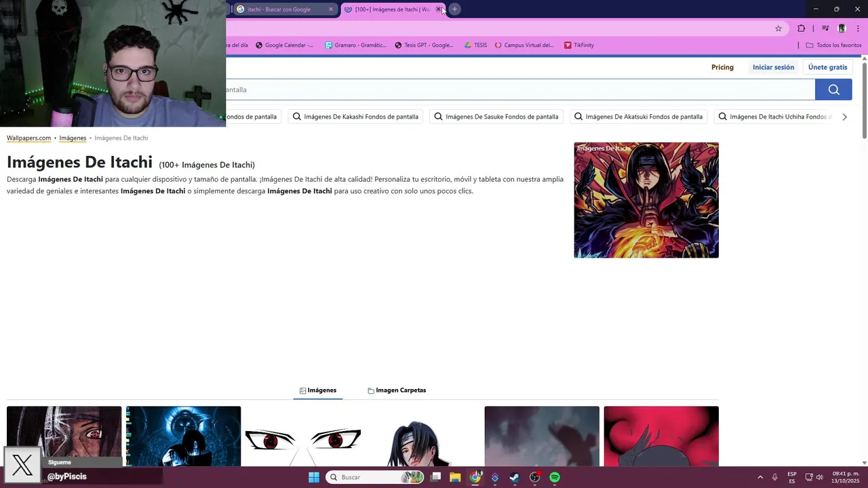Open the Itachi eye closeup wallpaper thumbnail
The width and height of the screenshot is (868, 488).
(x=64, y=436)
